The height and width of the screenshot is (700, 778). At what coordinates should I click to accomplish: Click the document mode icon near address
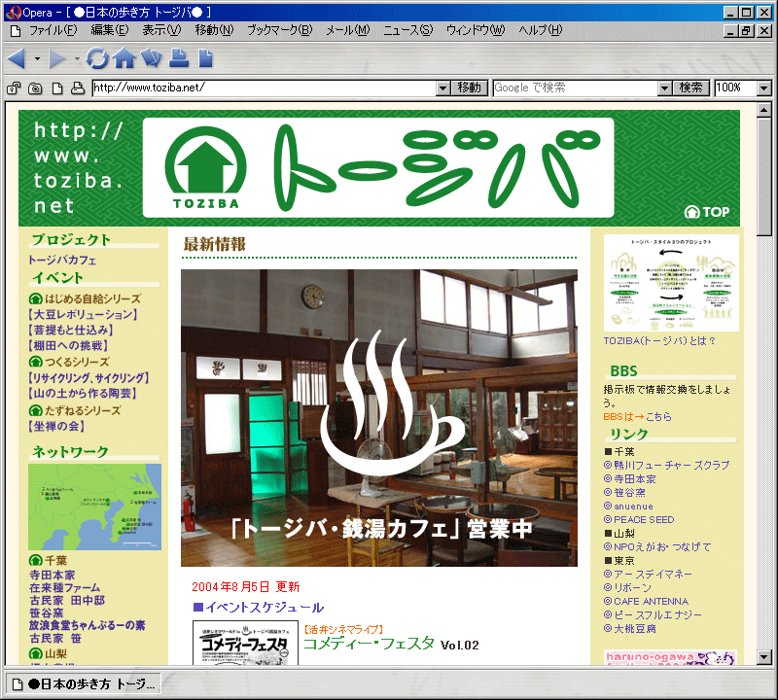[57, 88]
